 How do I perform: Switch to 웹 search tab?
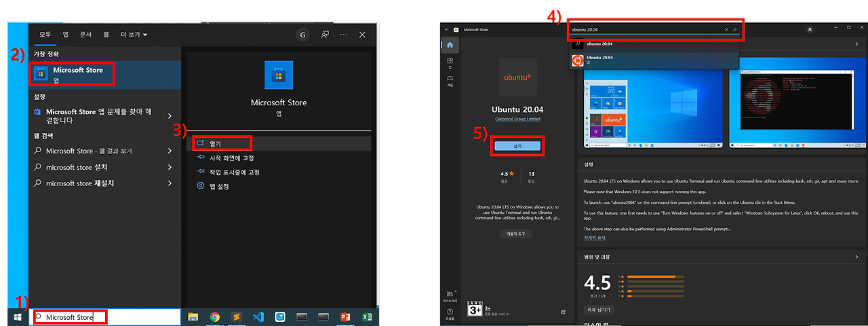[x=106, y=34]
